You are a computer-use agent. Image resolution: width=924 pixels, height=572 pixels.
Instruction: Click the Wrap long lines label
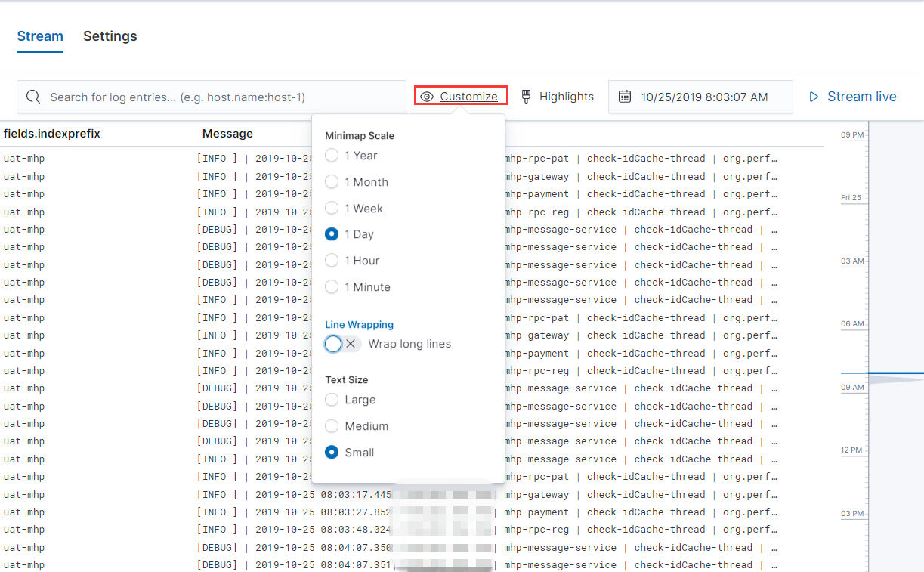click(409, 344)
